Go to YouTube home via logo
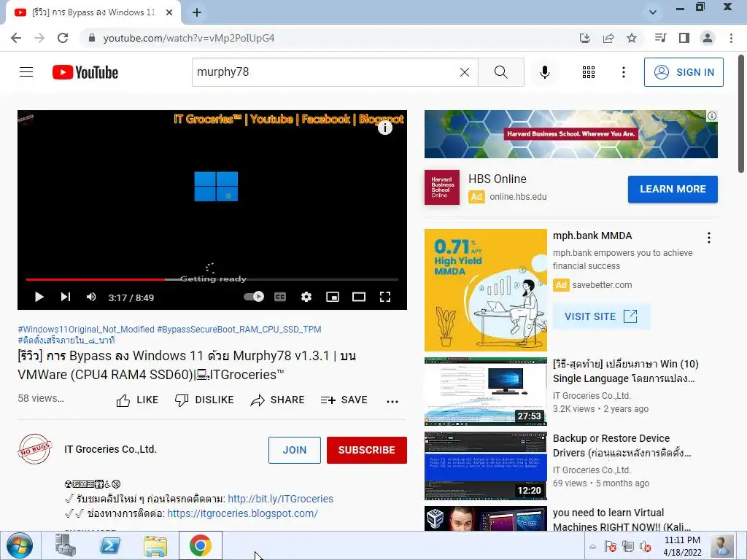747x560 pixels. click(x=85, y=72)
